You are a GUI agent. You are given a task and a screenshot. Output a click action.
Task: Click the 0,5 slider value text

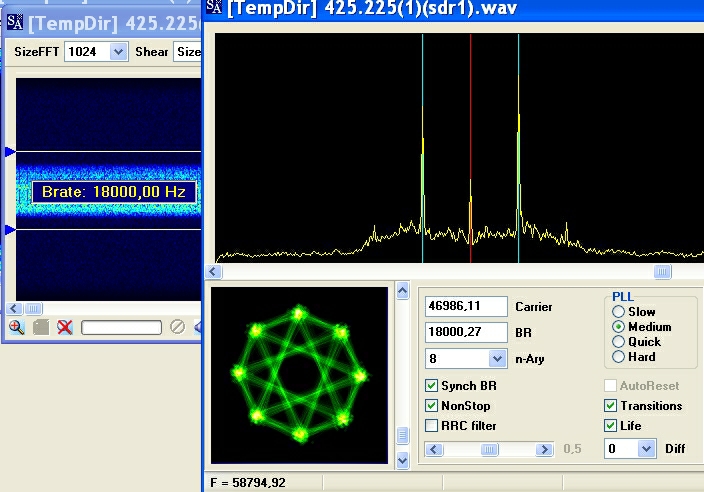click(x=572, y=449)
